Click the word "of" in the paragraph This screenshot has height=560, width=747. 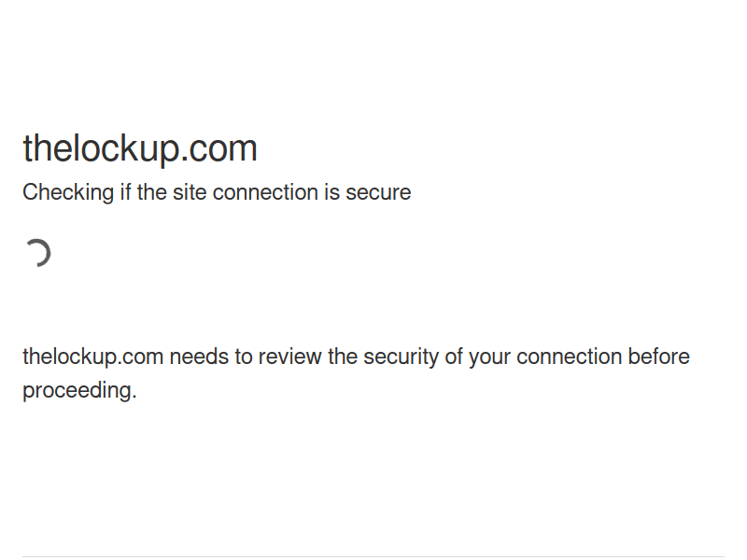453,357
